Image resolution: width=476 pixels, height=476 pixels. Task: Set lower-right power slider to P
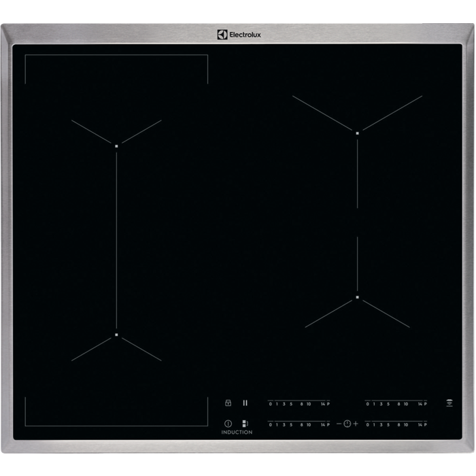pyautogui.click(x=425, y=424)
